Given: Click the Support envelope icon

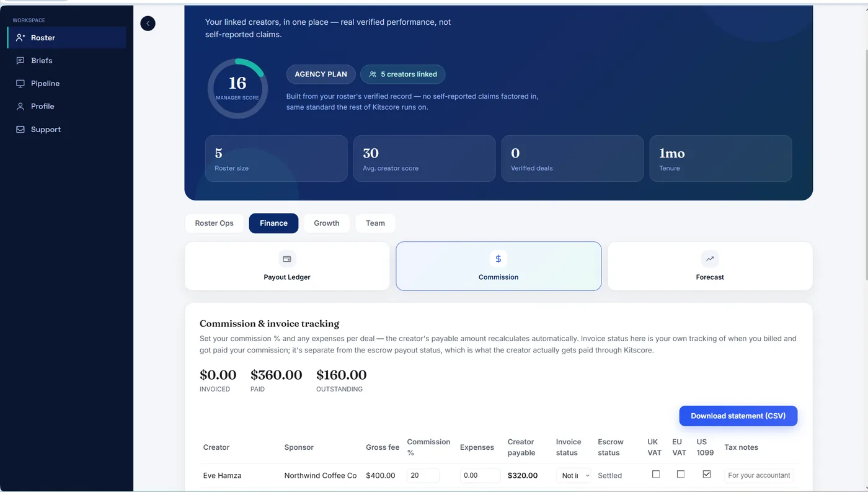Looking at the screenshot, I should pyautogui.click(x=20, y=130).
